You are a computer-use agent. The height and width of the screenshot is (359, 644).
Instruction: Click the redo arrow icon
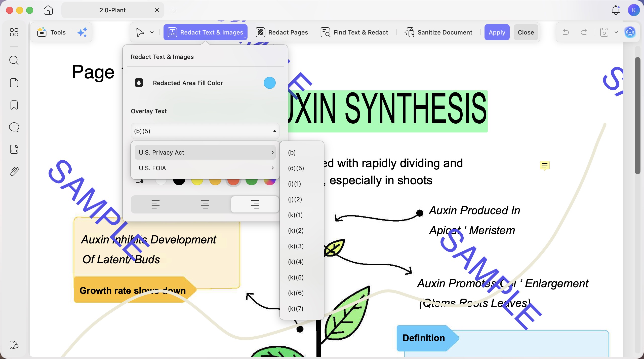click(584, 32)
